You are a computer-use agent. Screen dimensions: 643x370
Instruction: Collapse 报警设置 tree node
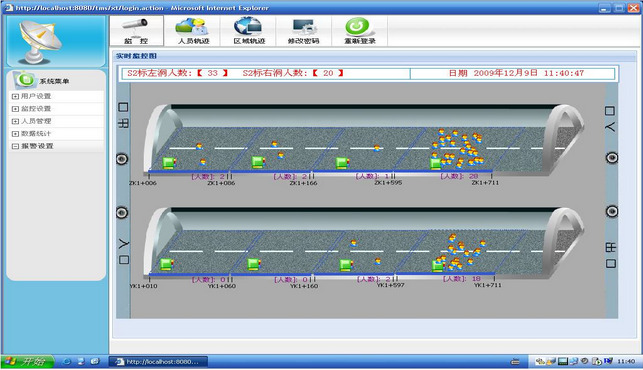click(15, 146)
